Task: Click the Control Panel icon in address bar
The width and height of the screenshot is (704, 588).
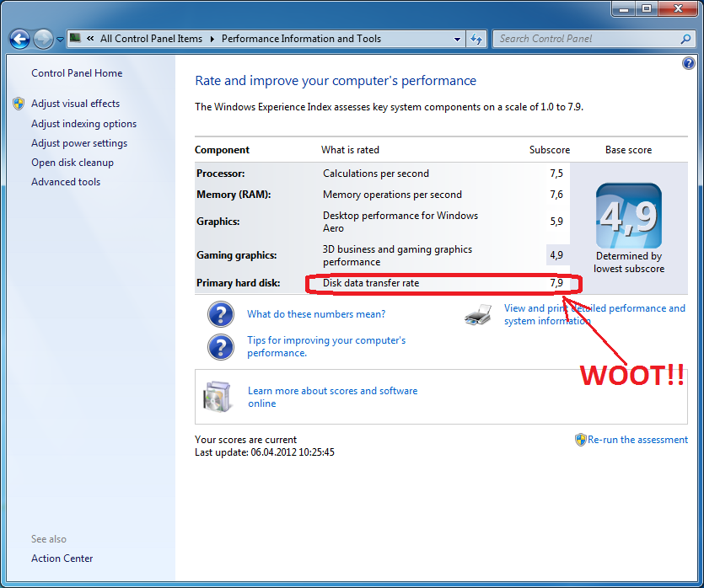Action: click(x=75, y=38)
